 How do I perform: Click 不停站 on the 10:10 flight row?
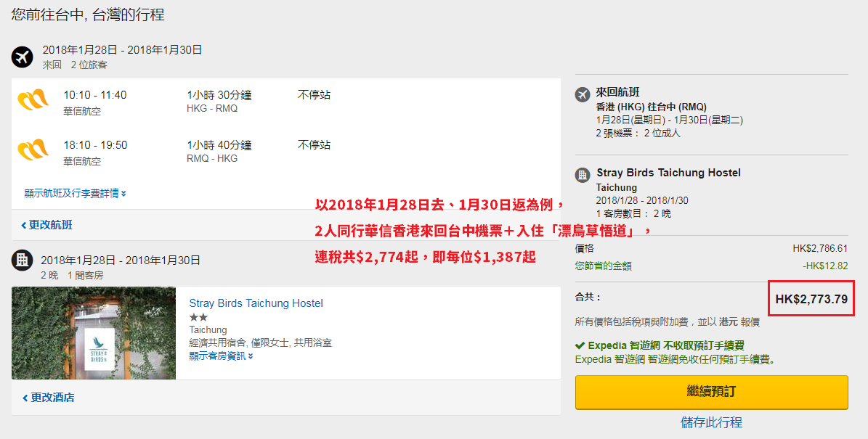(x=314, y=95)
